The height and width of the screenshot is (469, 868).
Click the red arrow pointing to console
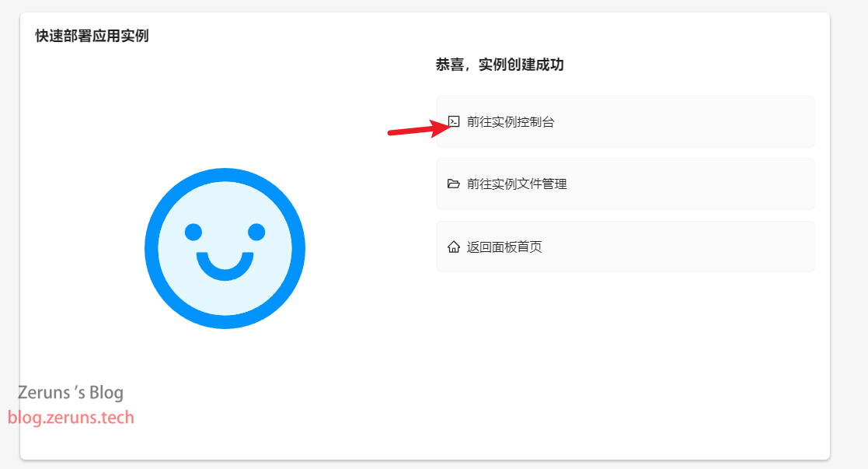(x=419, y=130)
